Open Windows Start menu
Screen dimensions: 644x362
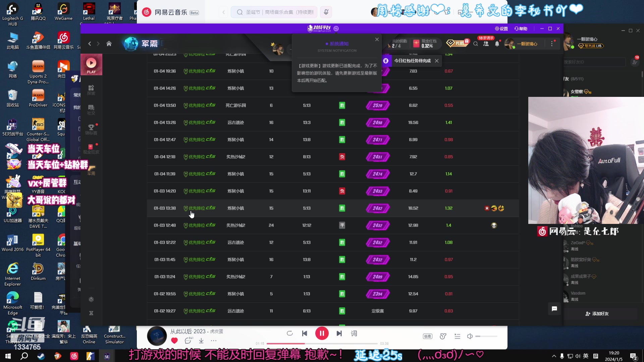tap(8, 356)
